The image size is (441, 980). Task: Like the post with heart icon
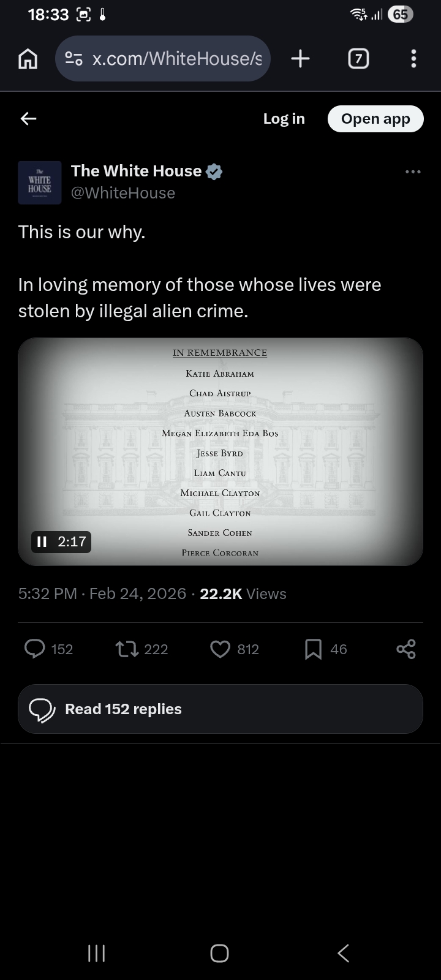(x=220, y=649)
